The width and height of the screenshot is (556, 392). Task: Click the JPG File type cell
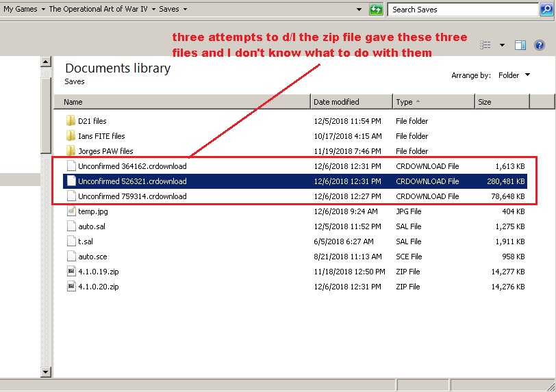[409, 211]
